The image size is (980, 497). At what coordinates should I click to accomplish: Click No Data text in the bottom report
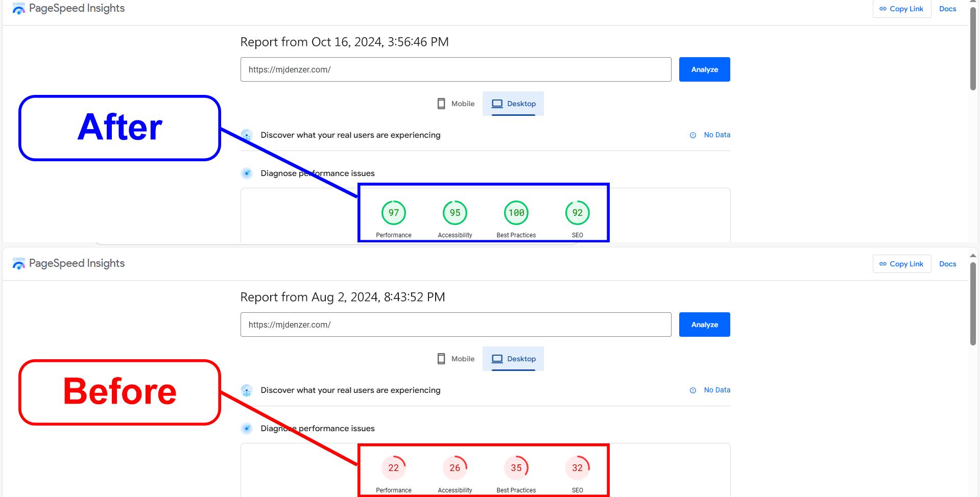717,390
